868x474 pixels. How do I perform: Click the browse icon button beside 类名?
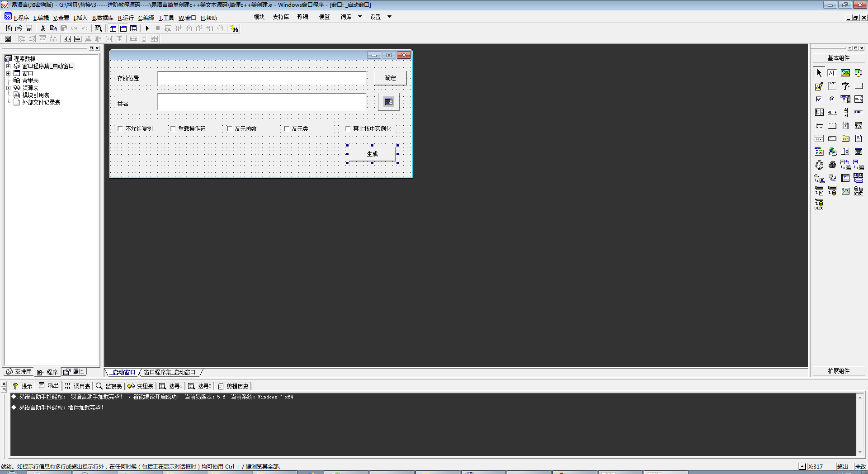(389, 102)
